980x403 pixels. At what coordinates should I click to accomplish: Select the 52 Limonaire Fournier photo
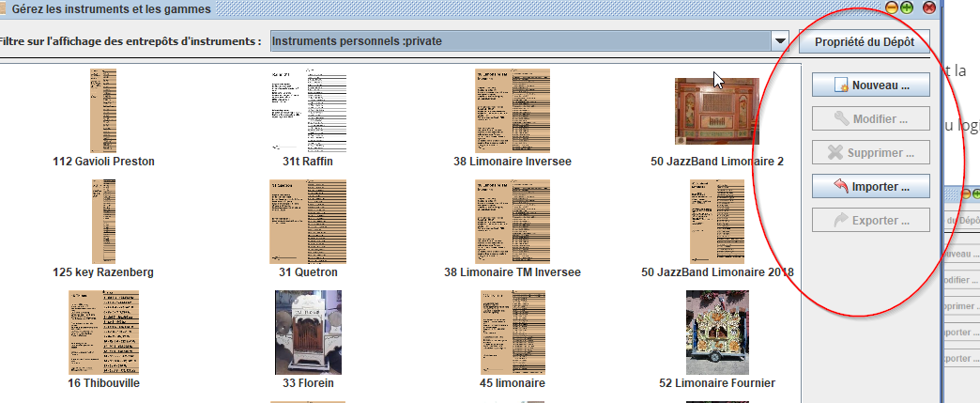(716, 333)
